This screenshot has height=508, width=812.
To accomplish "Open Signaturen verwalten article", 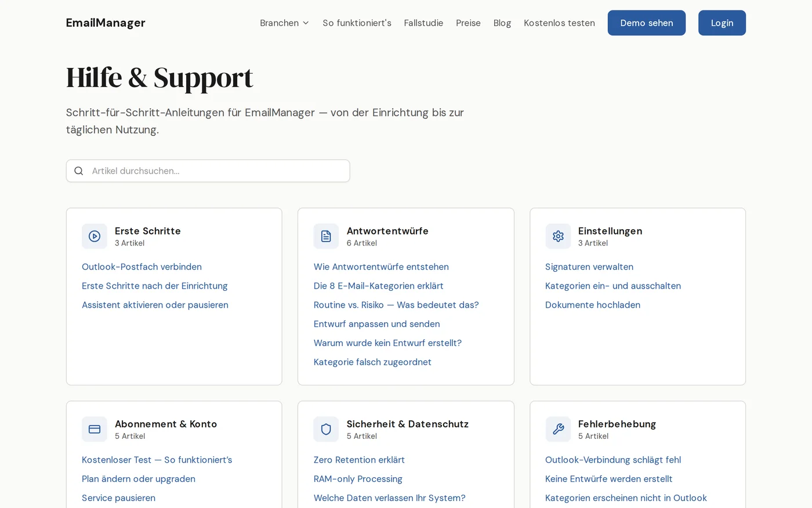I will tap(589, 267).
